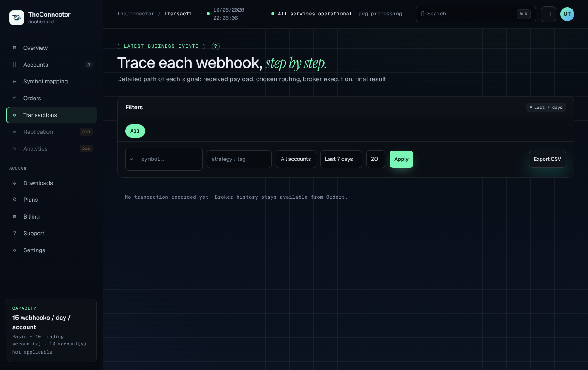Click the All services operational status
Image resolution: width=588 pixels, height=370 pixels.
pos(316,14)
